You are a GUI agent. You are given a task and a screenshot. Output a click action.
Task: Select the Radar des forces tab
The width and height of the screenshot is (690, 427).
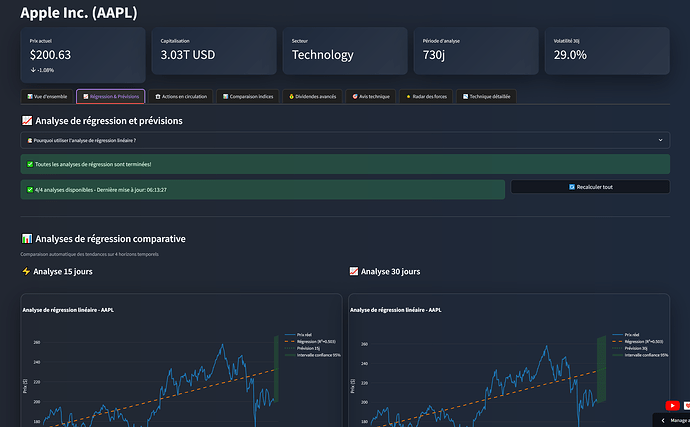click(x=427, y=97)
